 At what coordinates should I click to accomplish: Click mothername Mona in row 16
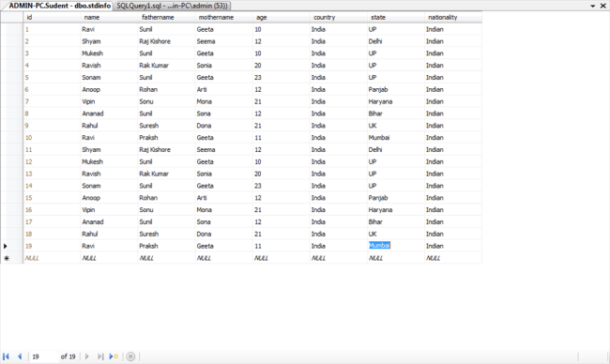[223, 209]
